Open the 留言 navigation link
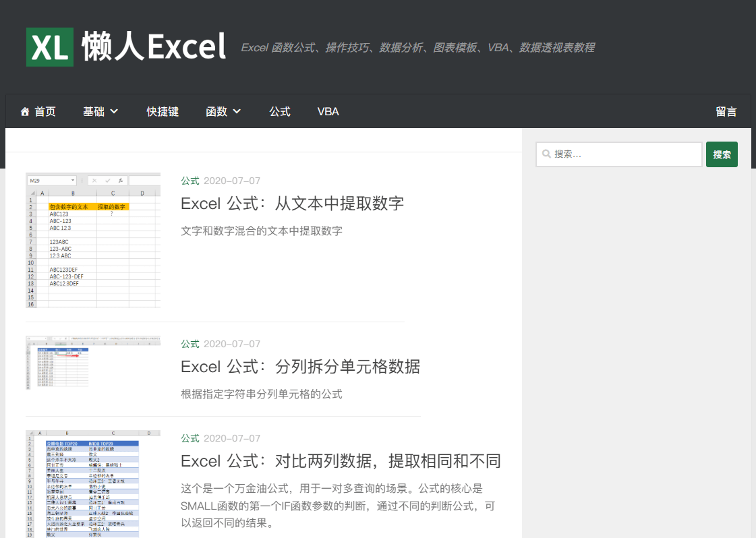This screenshot has height=538, width=756. point(726,112)
